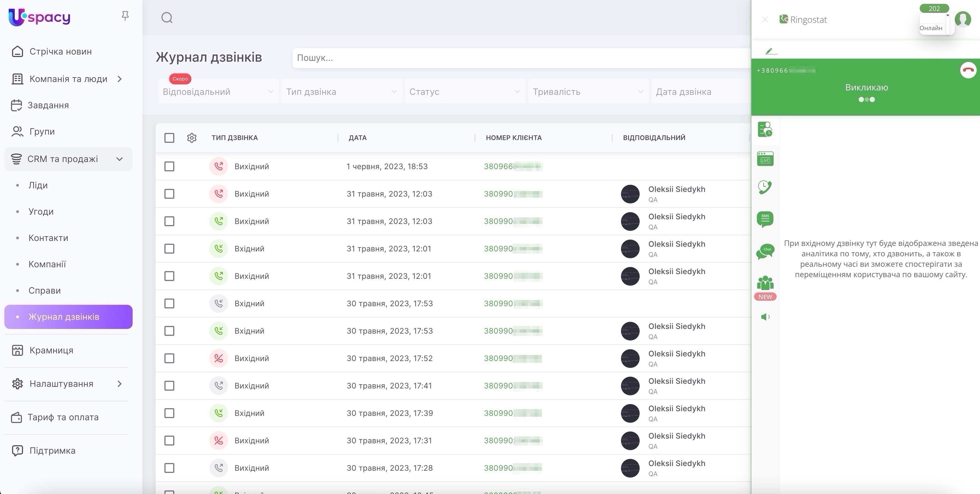The height and width of the screenshot is (494, 980).
Task: Click the table column settings gear
Action: click(192, 138)
